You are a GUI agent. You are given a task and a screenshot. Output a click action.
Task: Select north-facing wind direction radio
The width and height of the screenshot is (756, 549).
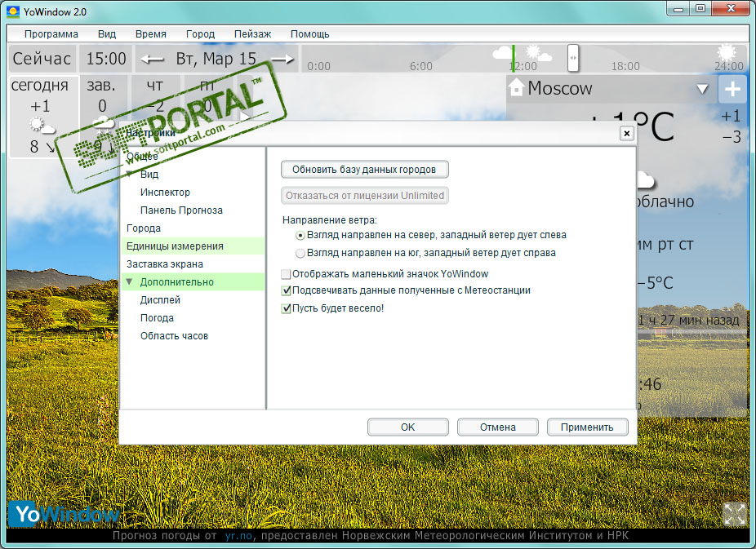pos(300,236)
